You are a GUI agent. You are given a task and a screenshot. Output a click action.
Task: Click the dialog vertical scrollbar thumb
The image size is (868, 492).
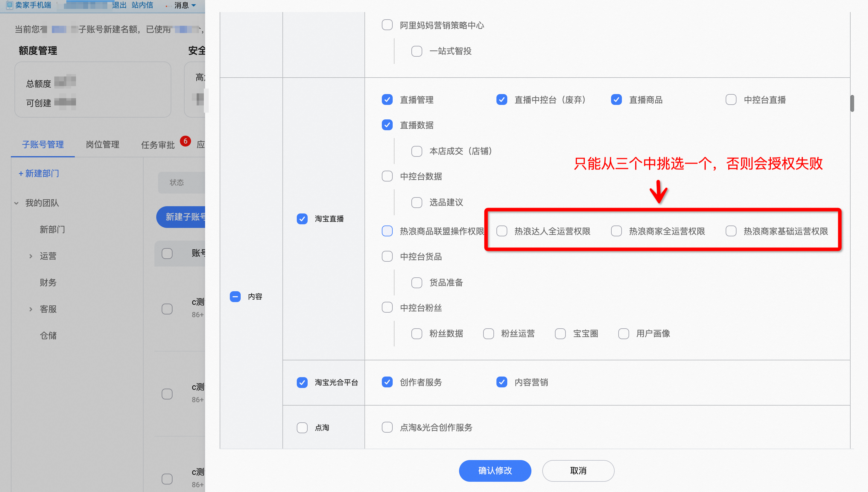click(x=852, y=103)
